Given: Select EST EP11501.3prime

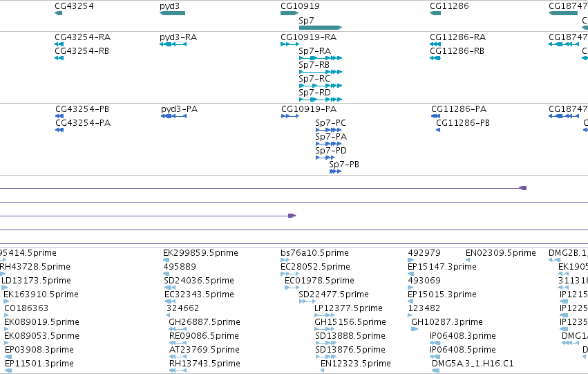Looking at the screenshot, I should pyautogui.click(x=39, y=364).
